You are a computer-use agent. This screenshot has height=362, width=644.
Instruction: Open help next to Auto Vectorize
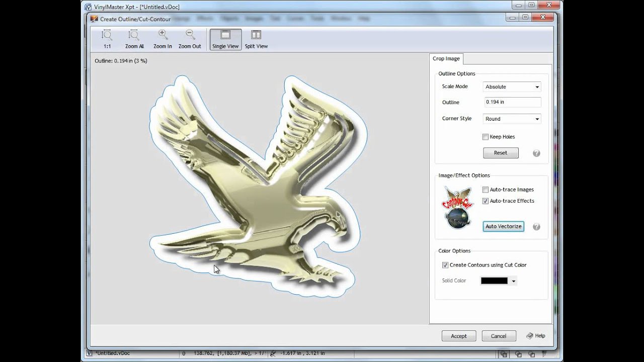pos(536,227)
